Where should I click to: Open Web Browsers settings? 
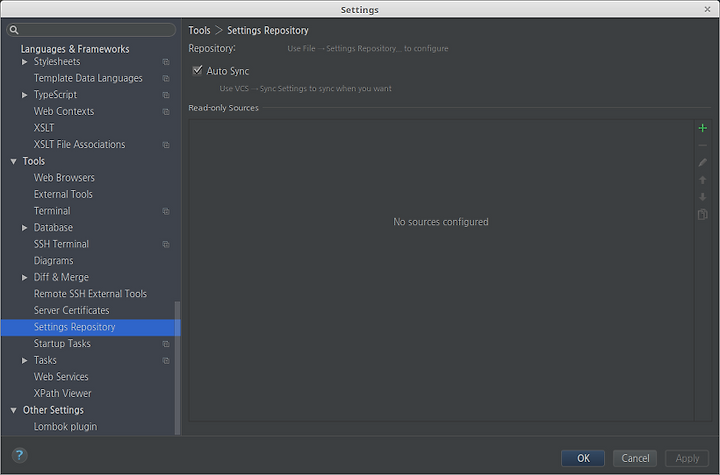[64, 177]
